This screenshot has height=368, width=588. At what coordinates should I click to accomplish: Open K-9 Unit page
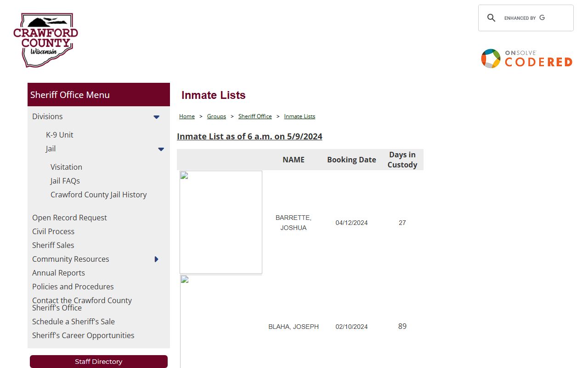click(x=59, y=135)
